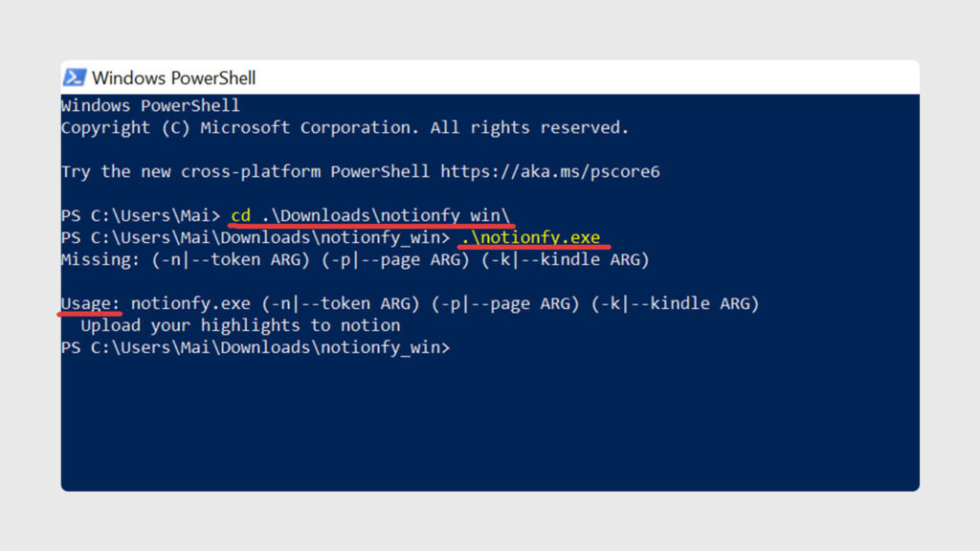The height and width of the screenshot is (551, 980).
Task: Click the red underline beneath the cd command
Action: (x=373, y=225)
